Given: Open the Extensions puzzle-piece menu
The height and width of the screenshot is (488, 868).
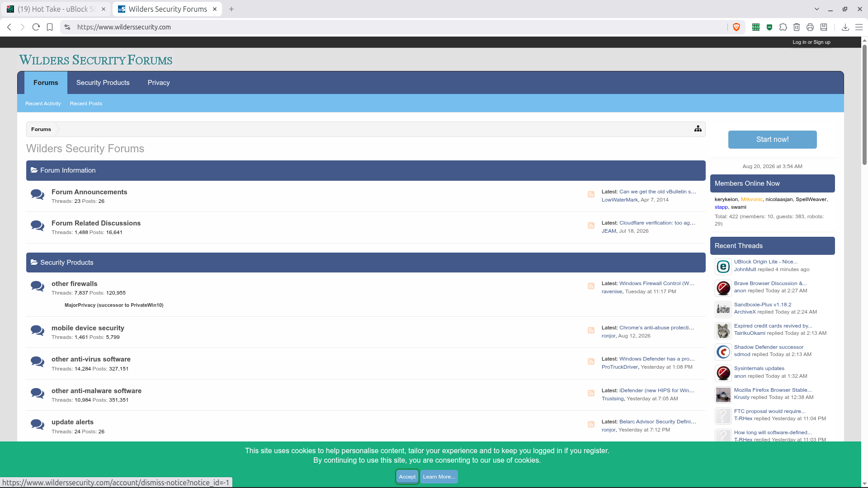Looking at the screenshot, I should (x=783, y=27).
